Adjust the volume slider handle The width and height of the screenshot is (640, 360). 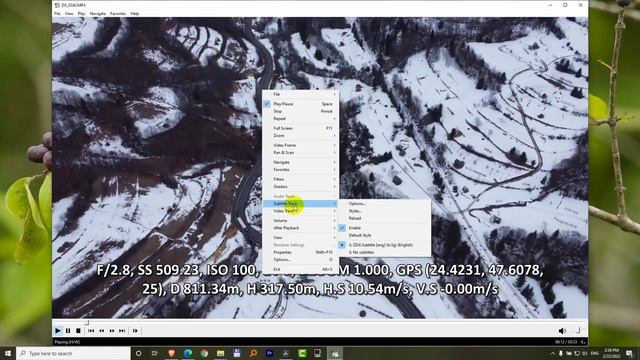578,330
